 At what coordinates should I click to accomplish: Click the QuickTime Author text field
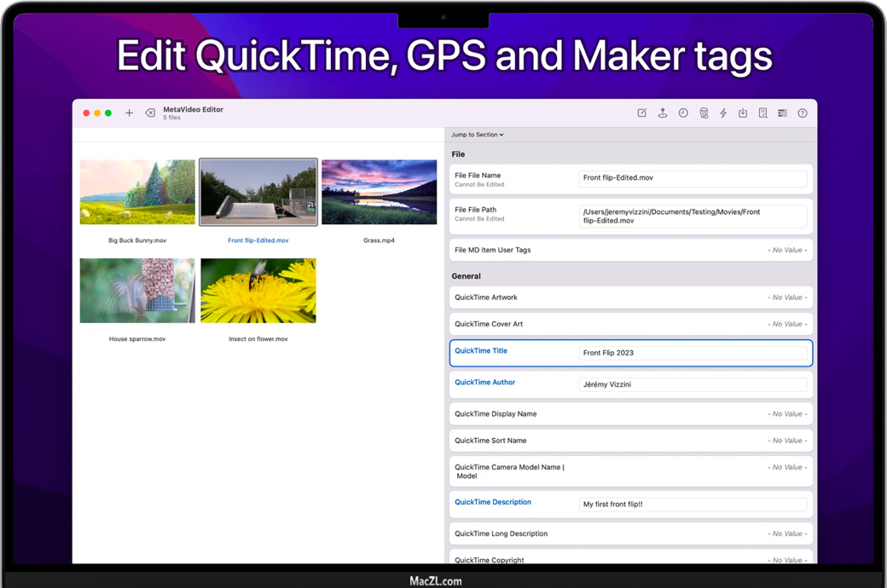point(693,384)
